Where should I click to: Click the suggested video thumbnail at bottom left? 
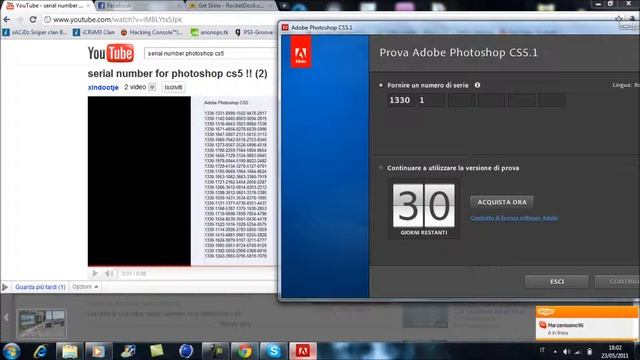(x=41, y=322)
